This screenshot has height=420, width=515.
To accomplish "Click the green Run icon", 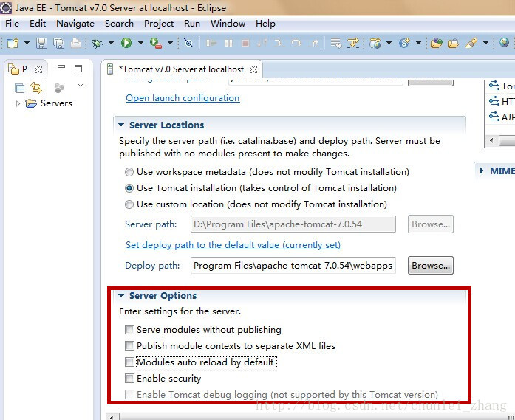I will (126, 43).
